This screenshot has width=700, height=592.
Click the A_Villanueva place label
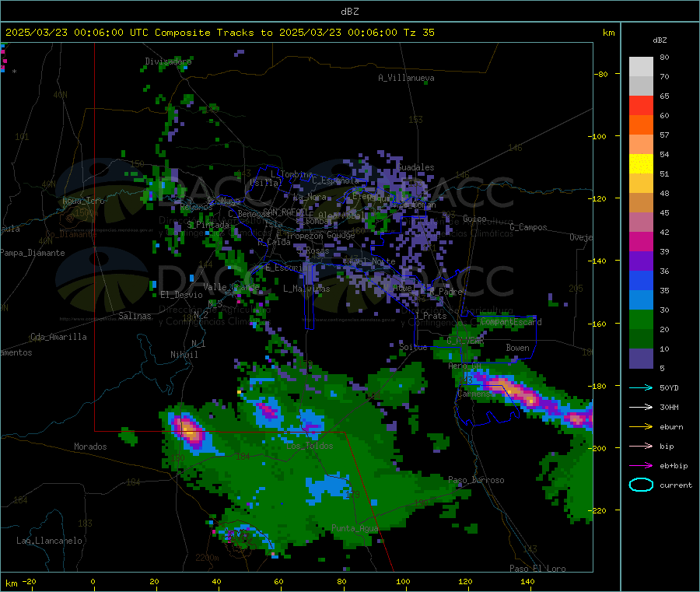406,78
